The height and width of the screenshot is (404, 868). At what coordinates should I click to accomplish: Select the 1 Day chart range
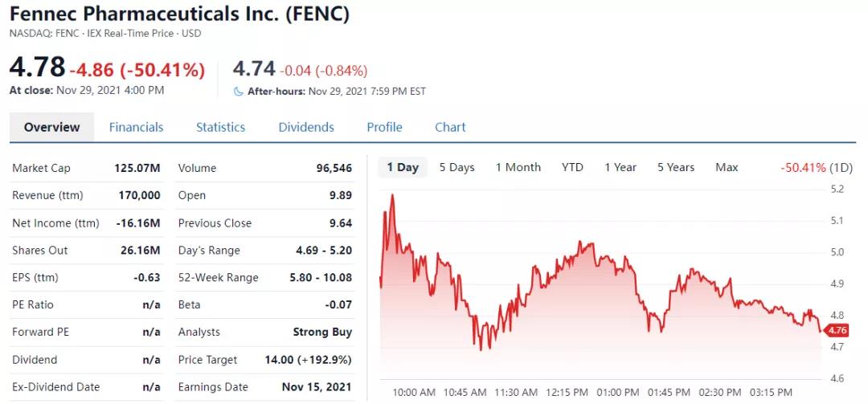pos(403,167)
